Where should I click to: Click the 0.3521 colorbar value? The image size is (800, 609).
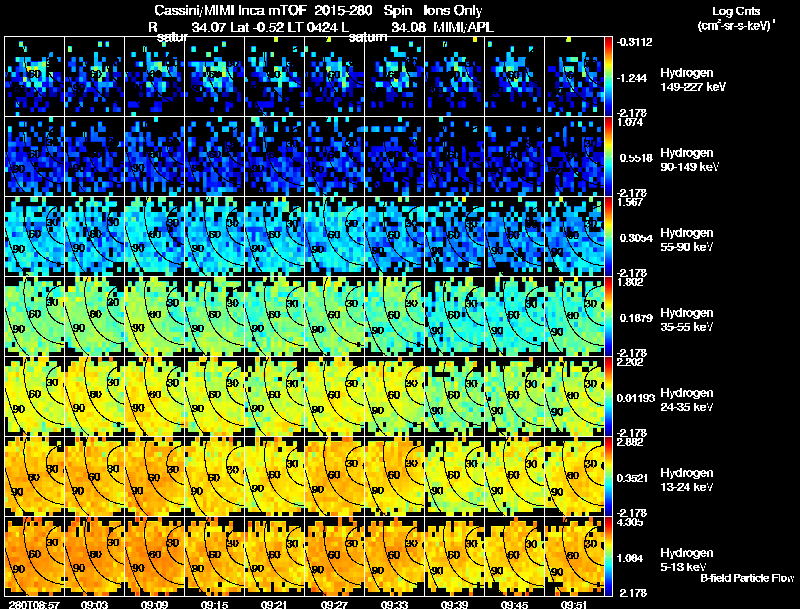coord(632,478)
